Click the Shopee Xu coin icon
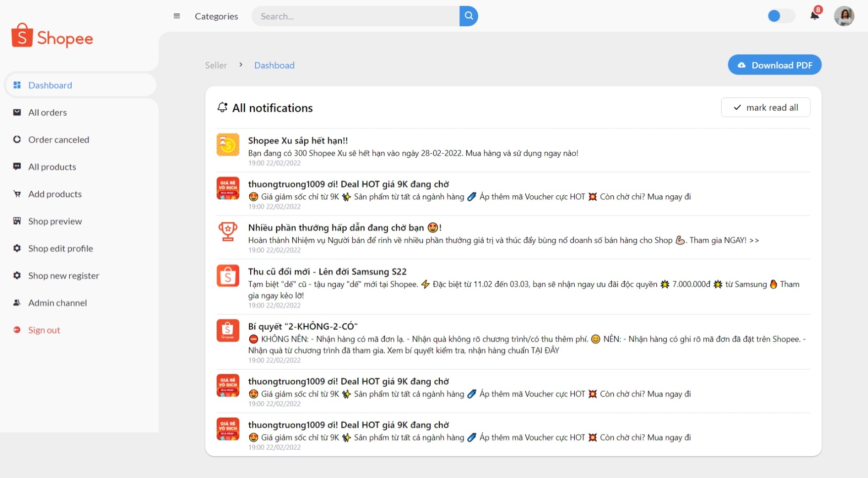868x478 pixels. (228, 144)
